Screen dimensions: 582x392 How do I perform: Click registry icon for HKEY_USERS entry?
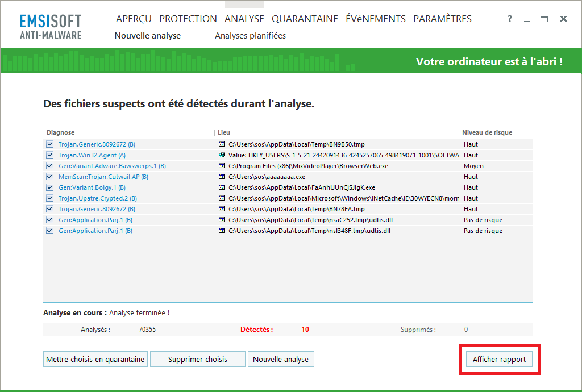[x=222, y=155]
